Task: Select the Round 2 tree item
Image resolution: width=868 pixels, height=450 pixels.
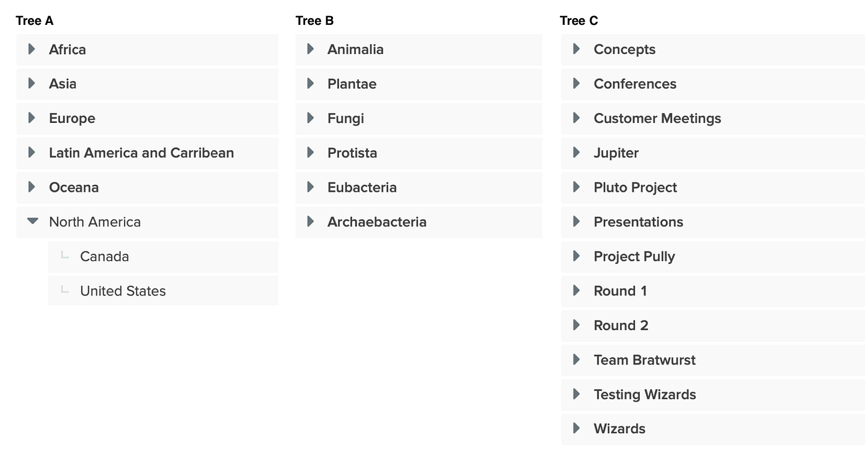Action: point(621,325)
